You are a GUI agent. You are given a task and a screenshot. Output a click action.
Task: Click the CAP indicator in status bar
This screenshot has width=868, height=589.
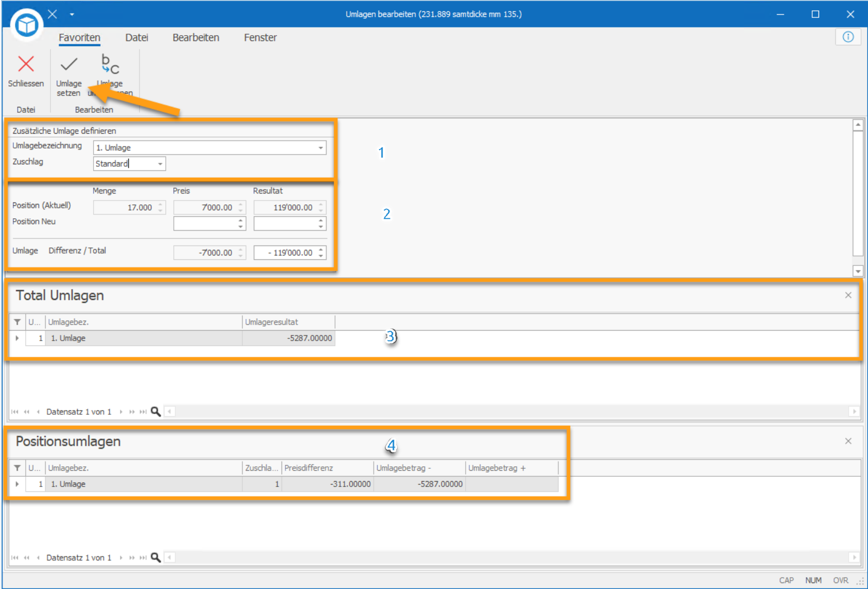point(786,580)
